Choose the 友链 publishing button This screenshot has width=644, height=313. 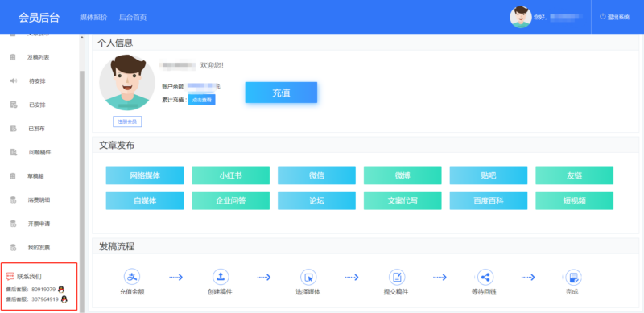click(574, 175)
